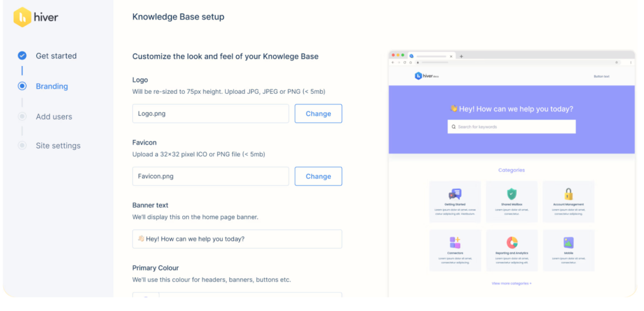Open the Branding step
The height and width of the screenshot is (311, 644).
coord(52,86)
